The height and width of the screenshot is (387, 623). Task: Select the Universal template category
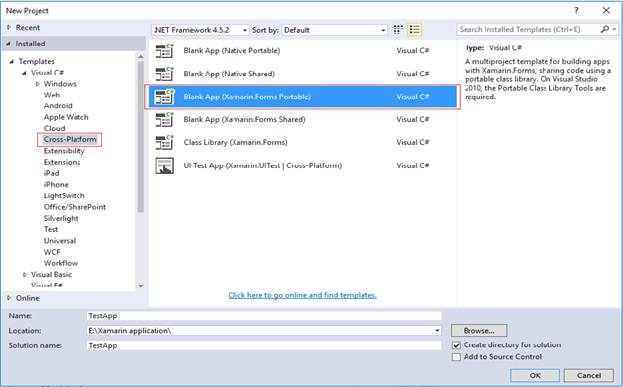pyautogui.click(x=60, y=241)
